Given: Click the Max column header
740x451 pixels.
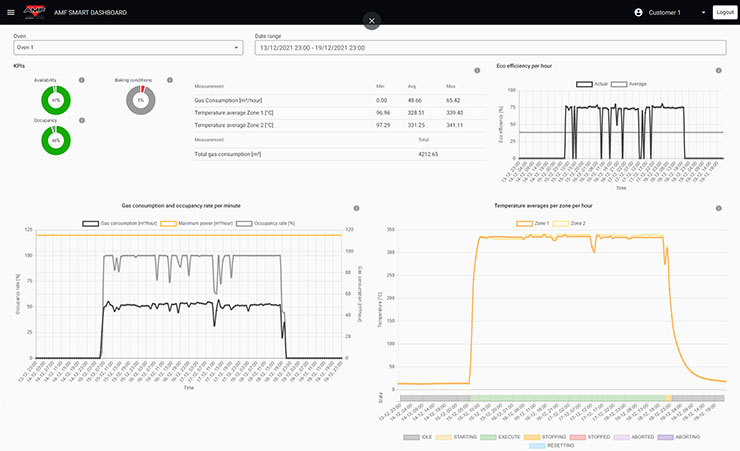Looking at the screenshot, I should 451,86.
